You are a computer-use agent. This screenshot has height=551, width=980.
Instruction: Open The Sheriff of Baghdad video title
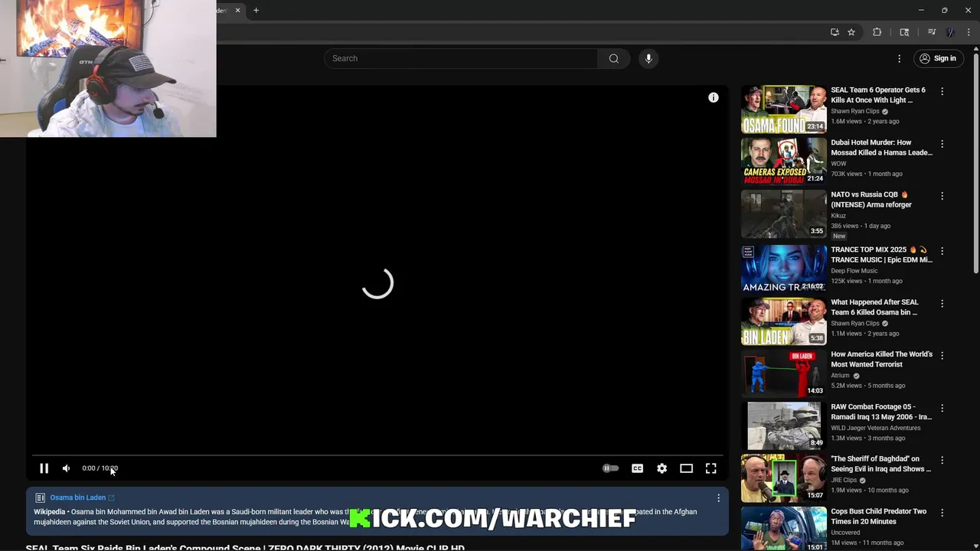tap(881, 464)
